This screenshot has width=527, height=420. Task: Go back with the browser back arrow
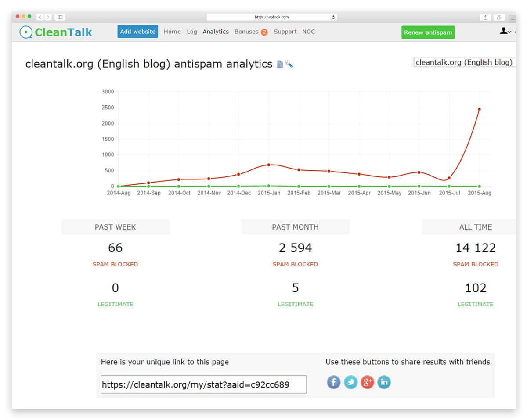[x=40, y=17]
